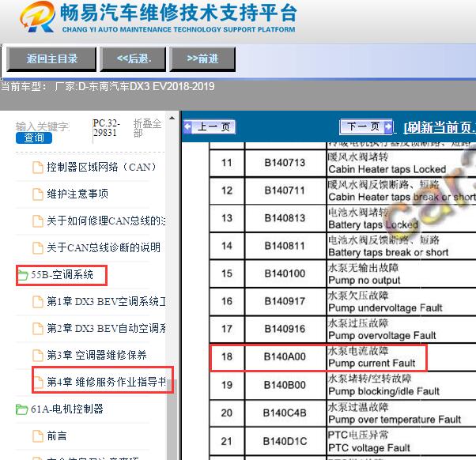Click page icon beside 第1章 DX3 BEV空调系统

coord(38,302)
